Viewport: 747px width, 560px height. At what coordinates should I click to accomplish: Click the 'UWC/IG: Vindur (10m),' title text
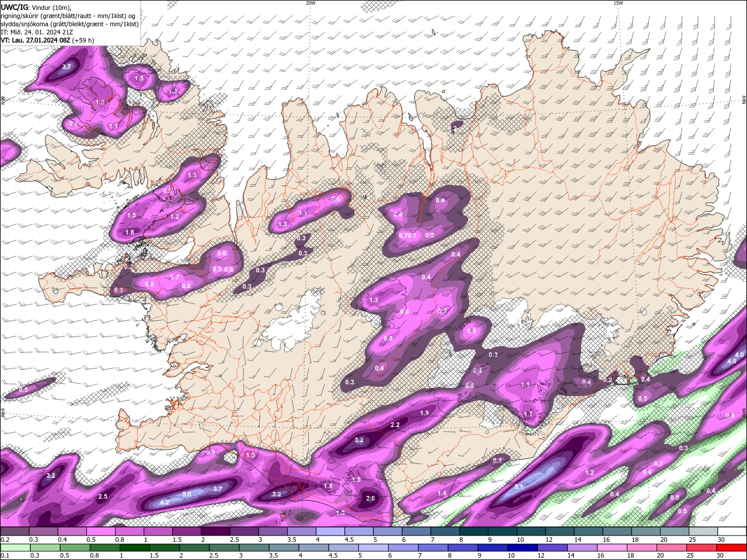tap(36, 7)
